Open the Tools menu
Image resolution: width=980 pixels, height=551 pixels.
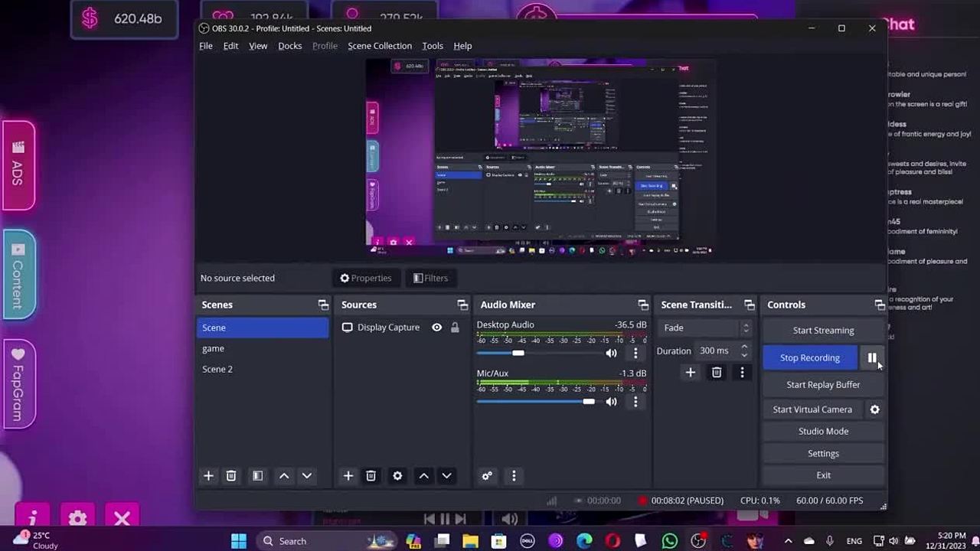coord(433,46)
